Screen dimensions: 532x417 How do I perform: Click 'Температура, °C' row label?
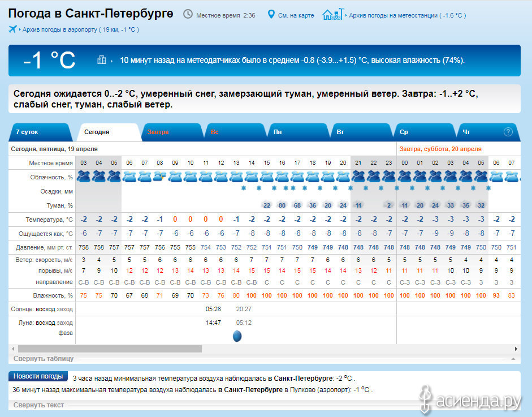[x=50, y=220]
